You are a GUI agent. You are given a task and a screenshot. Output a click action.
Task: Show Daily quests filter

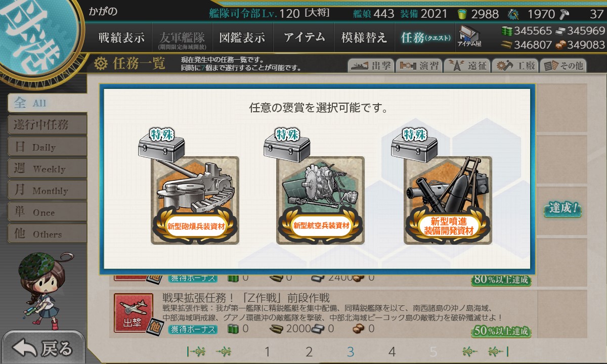(47, 147)
